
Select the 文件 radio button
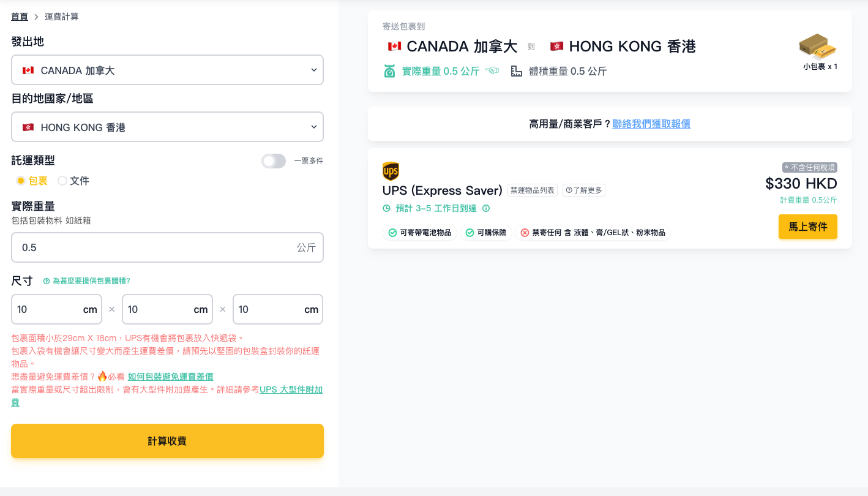[62, 181]
